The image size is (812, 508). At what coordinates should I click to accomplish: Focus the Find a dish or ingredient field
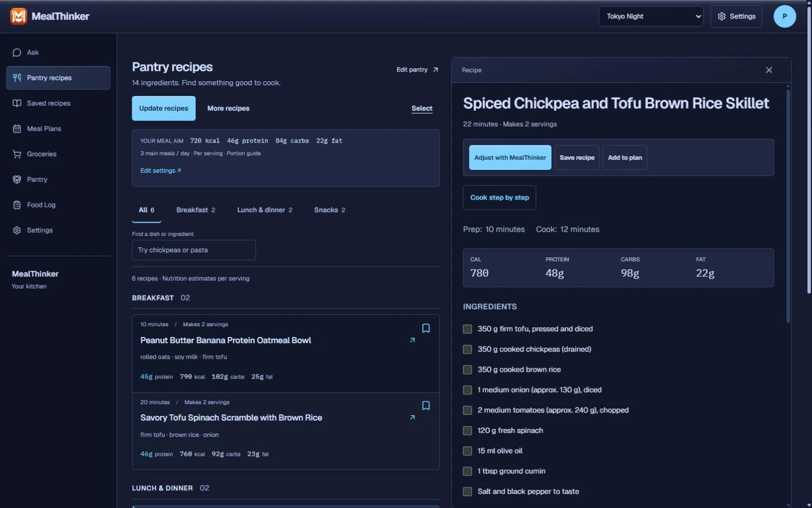click(x=194, y=250)
